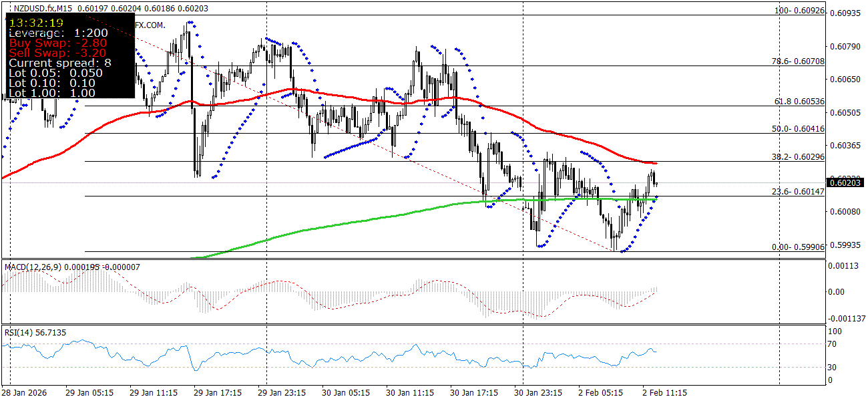The image size is (868, 401).
Task: Select the 61.8 Fibonacci level label
Action: point(800,102)
